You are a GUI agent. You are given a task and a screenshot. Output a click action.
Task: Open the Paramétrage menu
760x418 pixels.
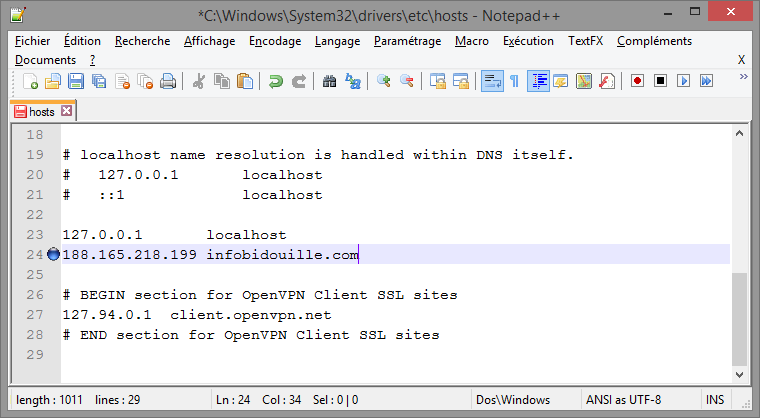click(x=408, y=41)
